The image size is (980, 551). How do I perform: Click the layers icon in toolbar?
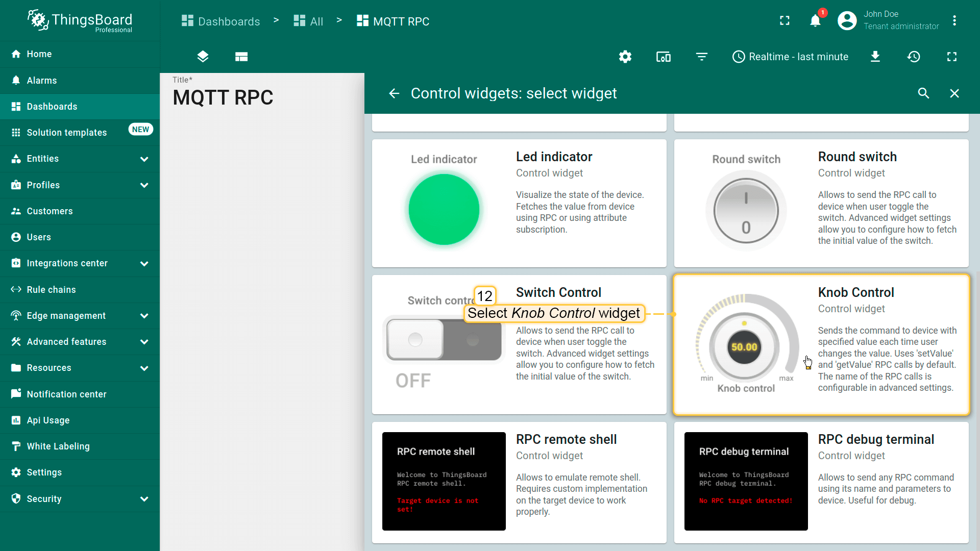pyautogui.click(x=203, y=57)
